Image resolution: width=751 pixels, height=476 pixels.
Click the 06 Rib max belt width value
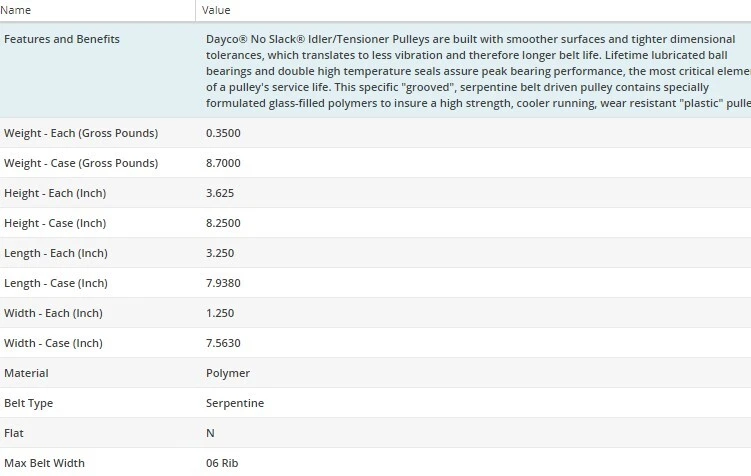point(222,463)
